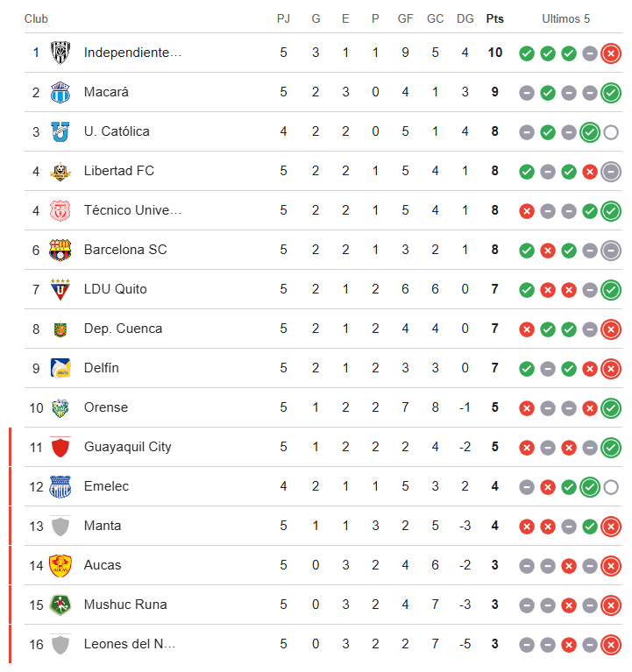Click the Emelec team crest
This screenshot has height=672, width=632.
pyautogui.click(x=60, y=486)
